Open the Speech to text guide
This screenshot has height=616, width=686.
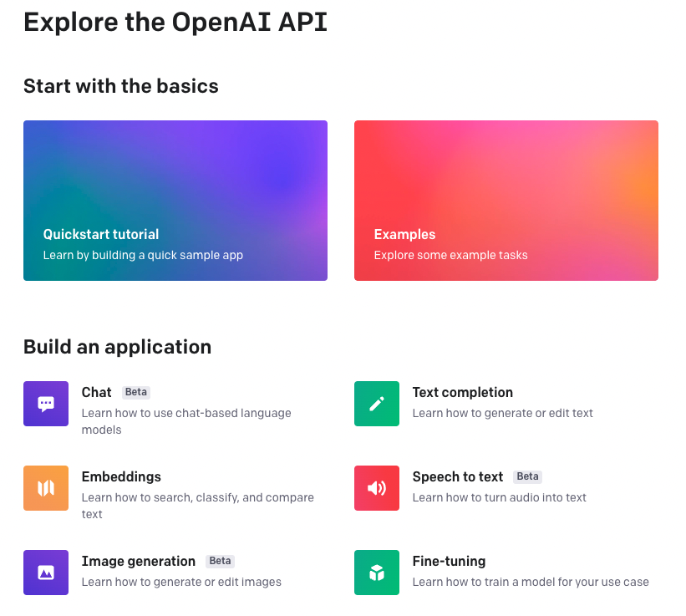pyautogui.click(x=458, y=476)
